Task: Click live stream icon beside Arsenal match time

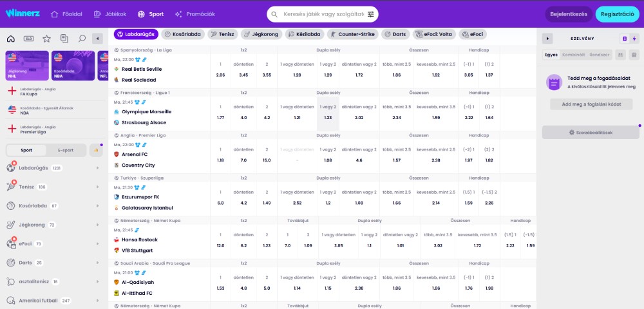Action: (144, 145)
